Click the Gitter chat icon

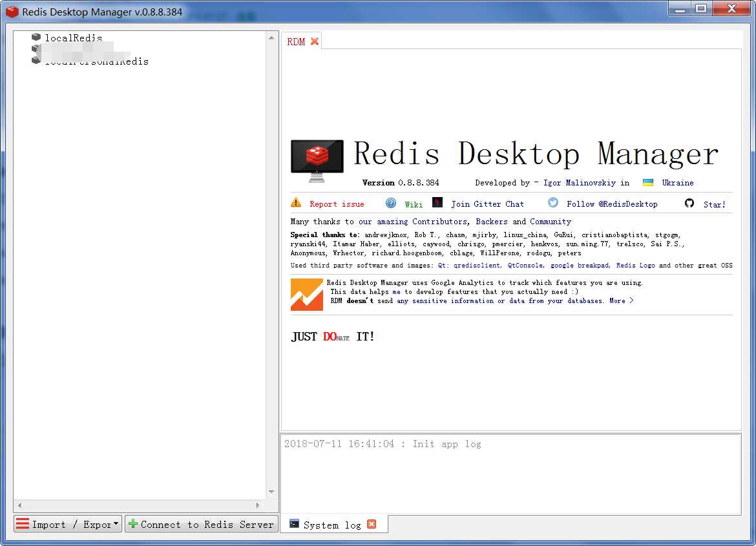pos(437,202)
